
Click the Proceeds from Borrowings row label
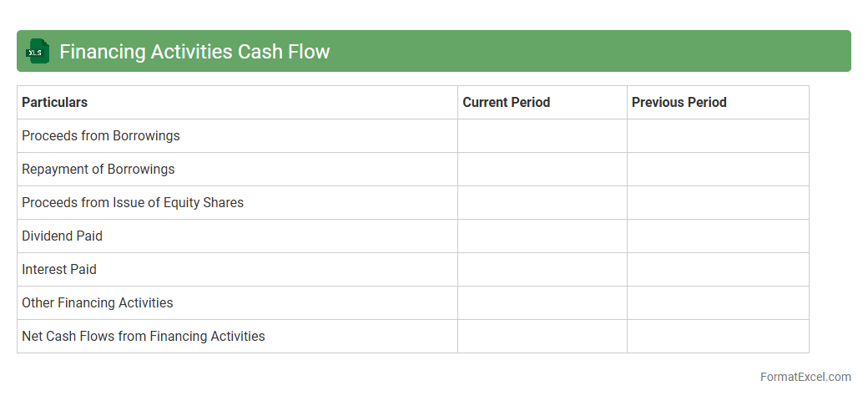[x=101, y=135]
